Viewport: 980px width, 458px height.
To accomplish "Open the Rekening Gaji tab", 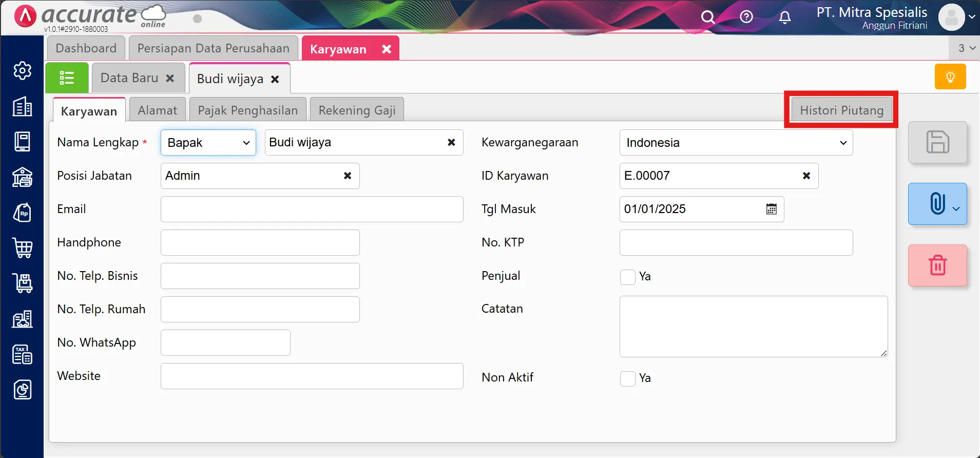I will pos(357,110).
